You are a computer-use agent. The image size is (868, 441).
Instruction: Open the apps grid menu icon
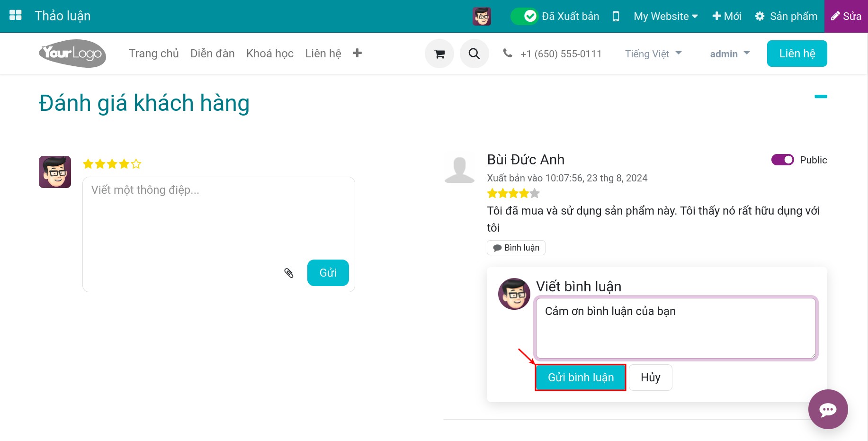click(16, 16)
